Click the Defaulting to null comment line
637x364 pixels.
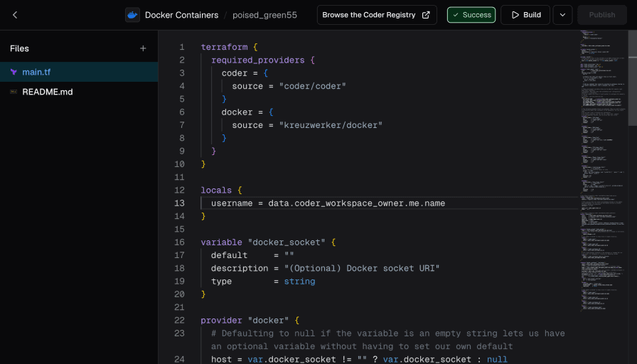(x=388, y=340)
